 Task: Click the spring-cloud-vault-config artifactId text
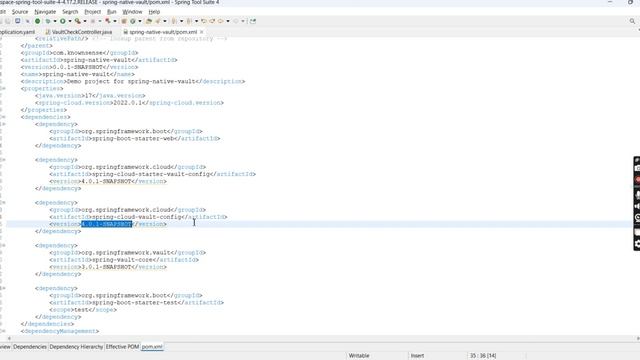pos(136,217)
